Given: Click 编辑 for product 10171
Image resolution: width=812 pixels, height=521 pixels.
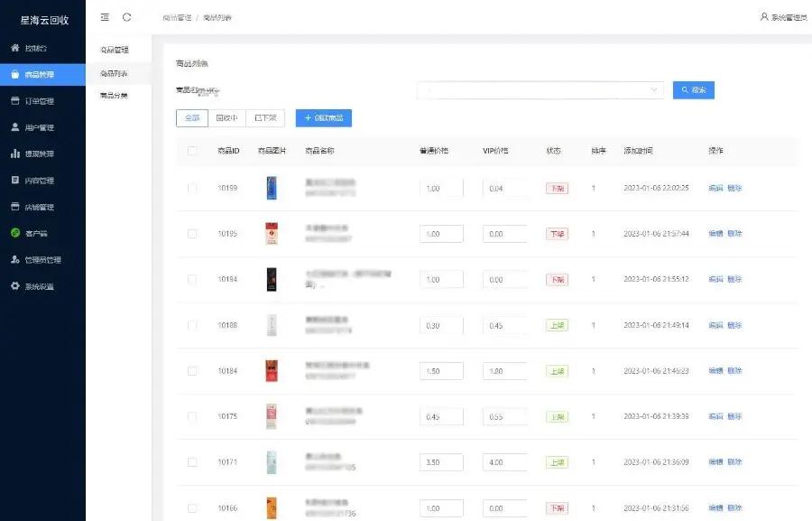Looking at the screenshot, I should click(x=715, y=462).
